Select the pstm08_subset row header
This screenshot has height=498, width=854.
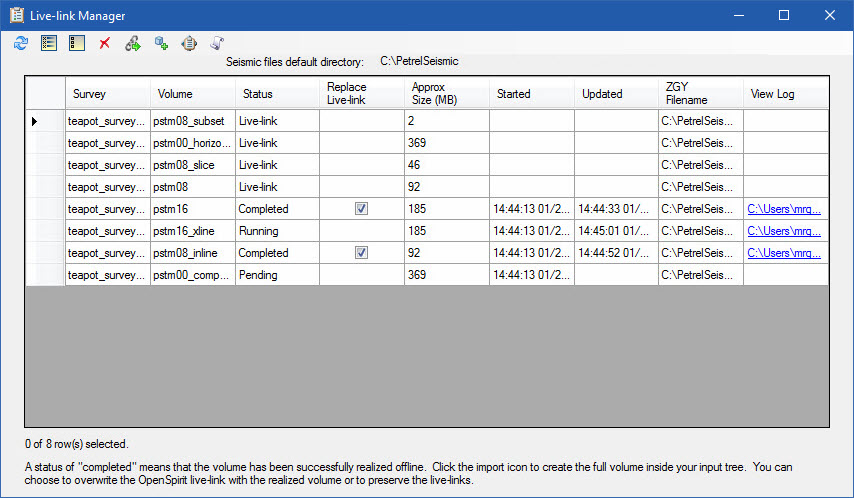[45, 121]
